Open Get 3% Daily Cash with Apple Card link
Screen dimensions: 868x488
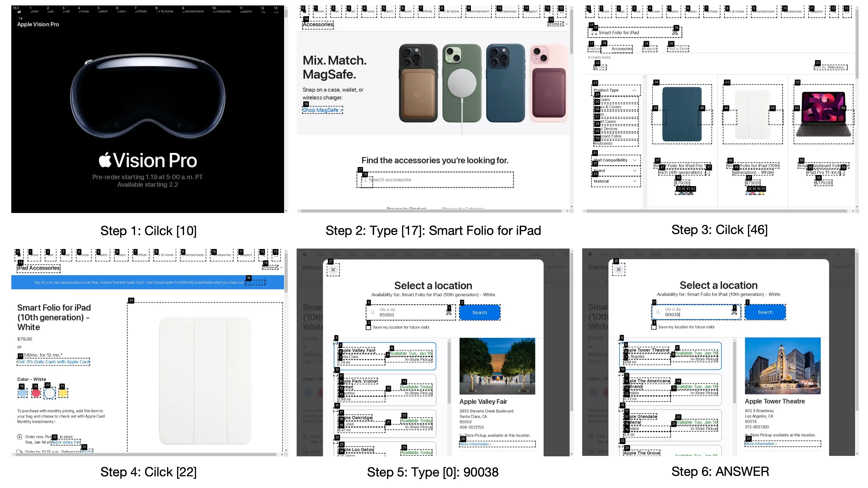[x=53, y=362]
